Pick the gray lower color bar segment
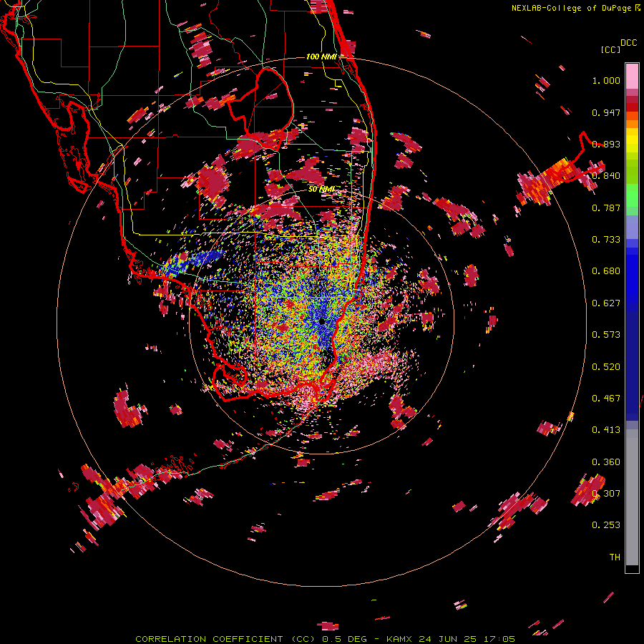Image resolution: width=644 pixels, height=644 pixels. tap(632, 497)
